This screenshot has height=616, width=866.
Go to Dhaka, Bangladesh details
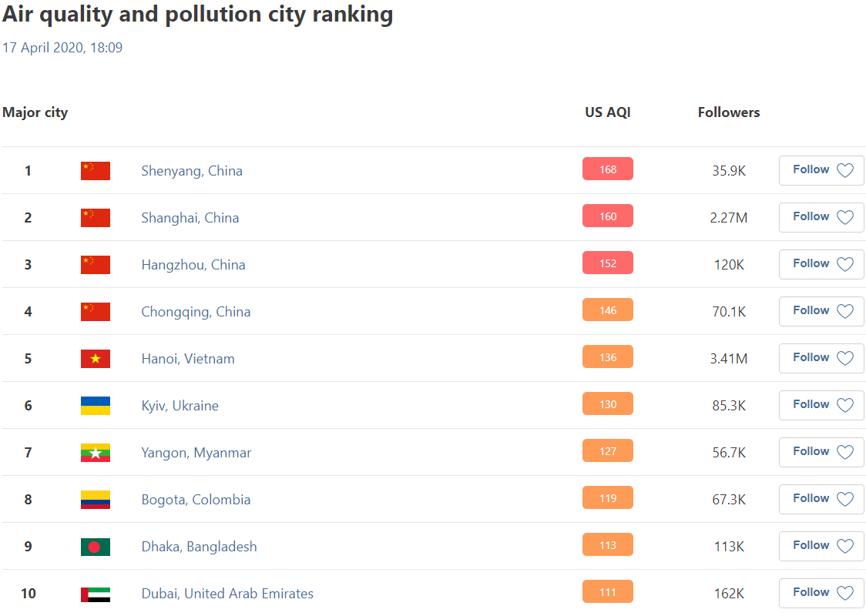click(x=199, y=547)
